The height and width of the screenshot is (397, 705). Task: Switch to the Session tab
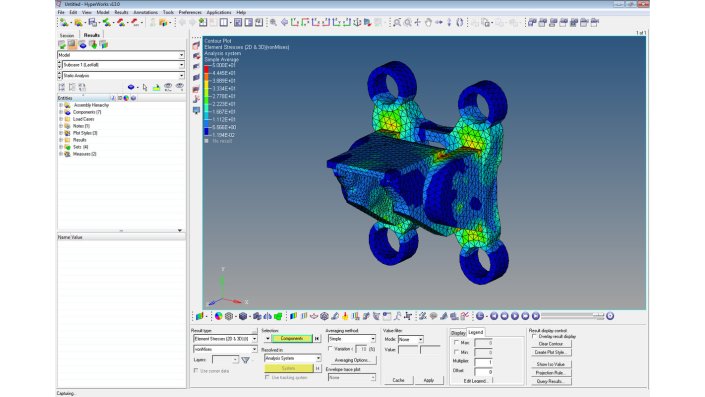point(67,35)
